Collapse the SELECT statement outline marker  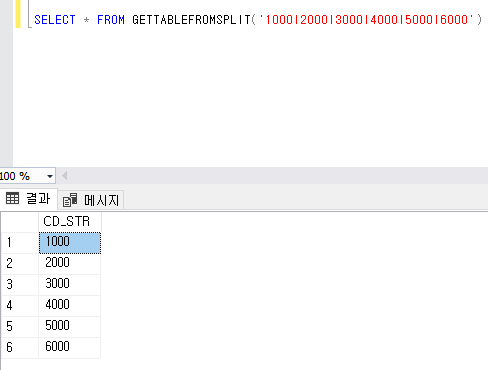(29, 13)
